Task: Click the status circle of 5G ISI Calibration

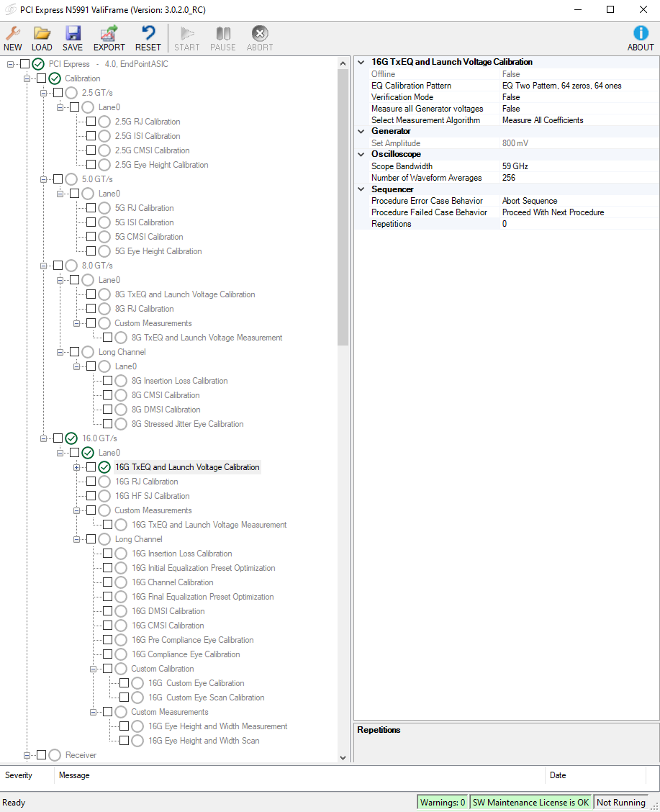Action: point(104,222)
